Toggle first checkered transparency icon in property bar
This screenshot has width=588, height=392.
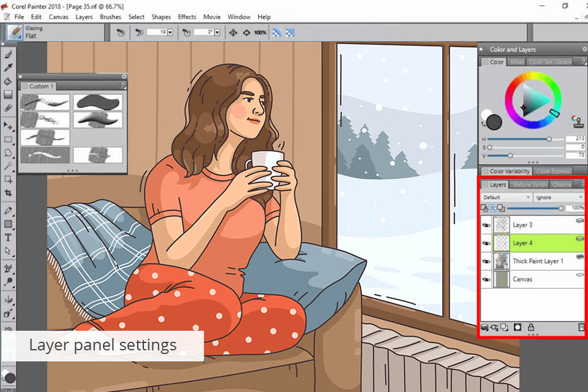[277, 32]
